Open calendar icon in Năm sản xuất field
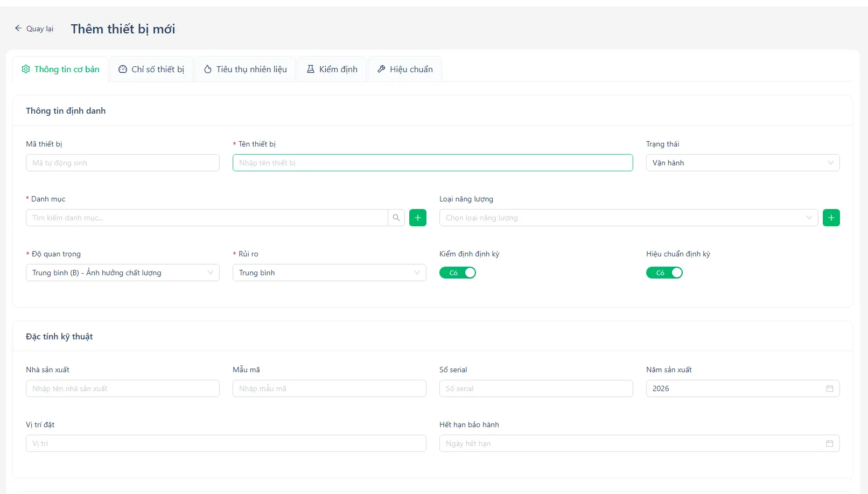The width and height of the screenshot is (868, 494). (x=830, y=388)
